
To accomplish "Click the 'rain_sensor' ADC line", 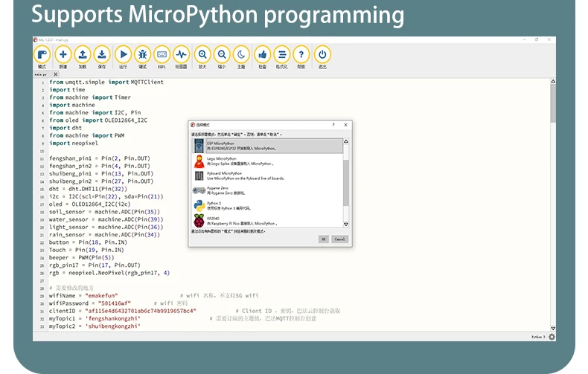I will pyautogui.click(x=104, y=235).
